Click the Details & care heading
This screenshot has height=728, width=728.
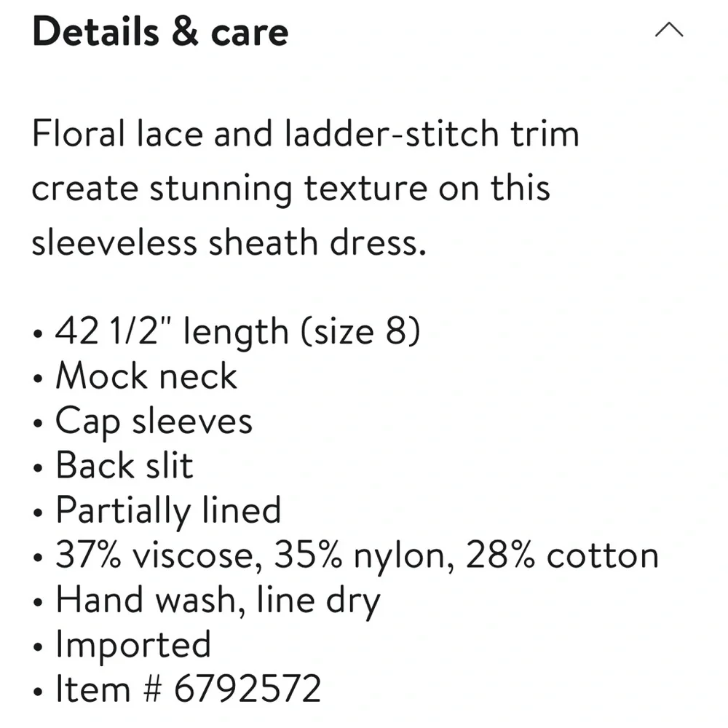(x=160, y=33)
